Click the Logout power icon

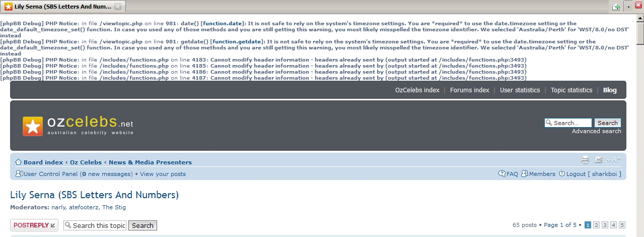coord(561,174)
